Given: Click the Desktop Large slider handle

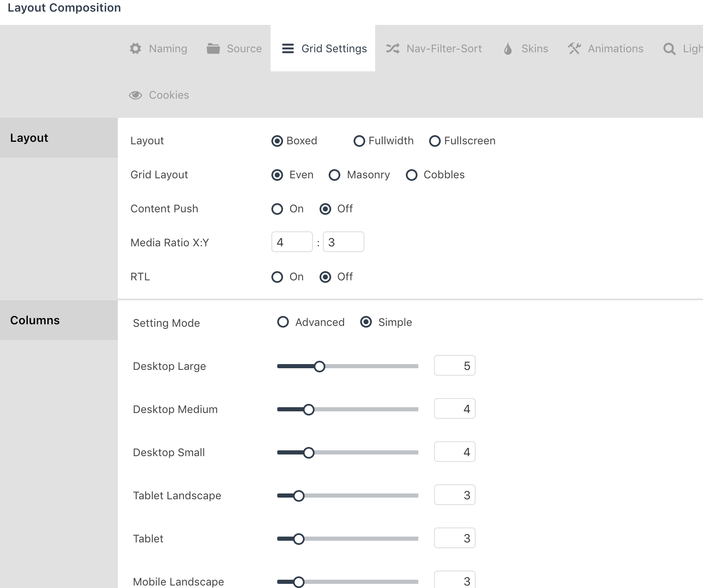Looking at the screenshot, I should tap(320, 366).
